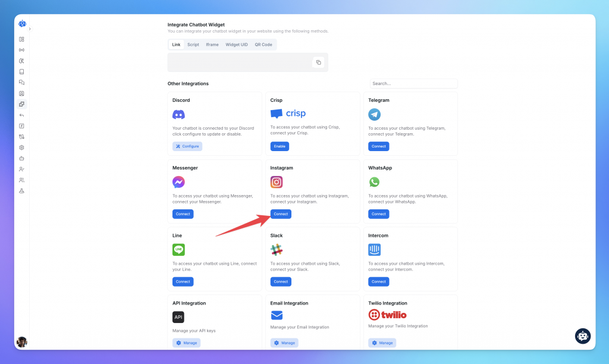The image size is (609, 364).
Task: Click the Slack logo icon
Action: [x=277, y=250]
